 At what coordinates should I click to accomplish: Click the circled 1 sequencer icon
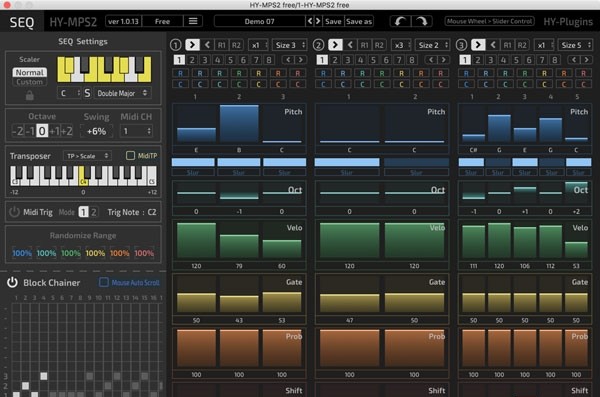[176, 45]
